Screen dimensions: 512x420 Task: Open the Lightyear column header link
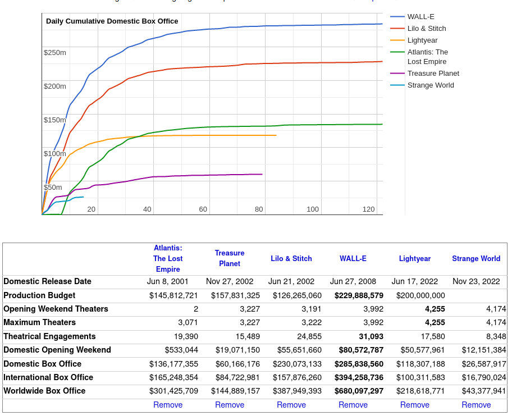pyautogui.click(x=415, y=258)
